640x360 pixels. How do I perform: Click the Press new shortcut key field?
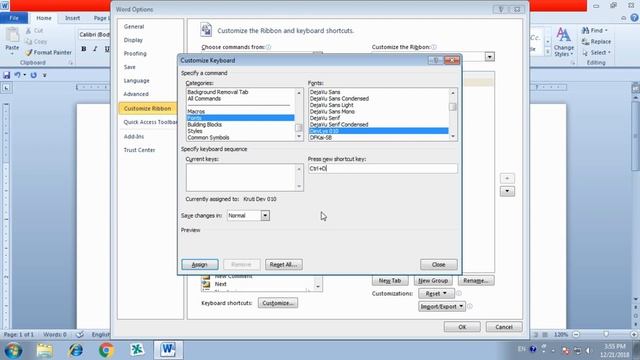coord(382,168)
